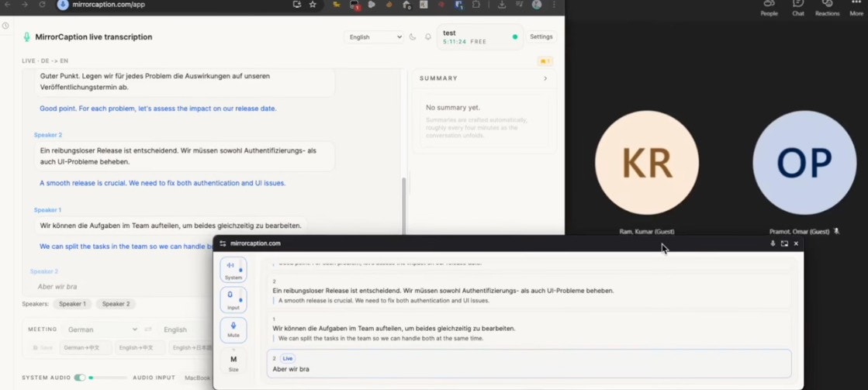
Task: Open the browser downloads icon
Action: point(502,5)
